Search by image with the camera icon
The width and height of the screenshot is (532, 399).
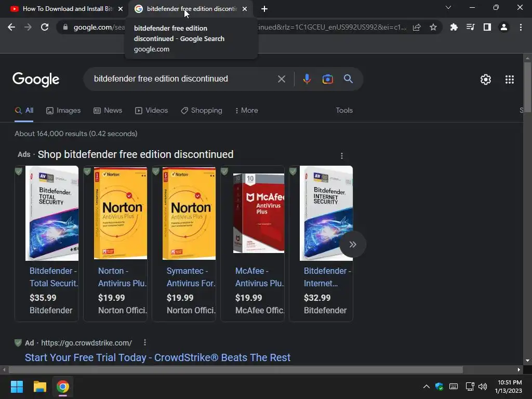[327, 79]
